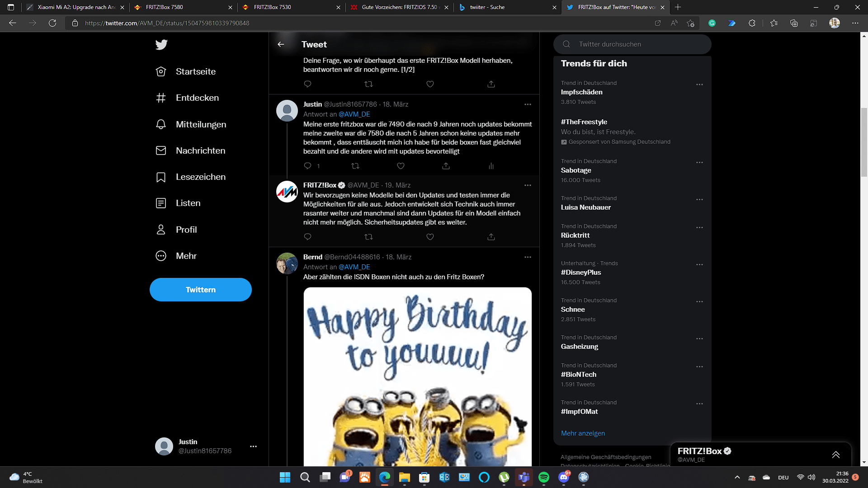This screenshot has width=868, height=488.
Task: Open options for the Sabotage trend
Action: click(699, 163)
